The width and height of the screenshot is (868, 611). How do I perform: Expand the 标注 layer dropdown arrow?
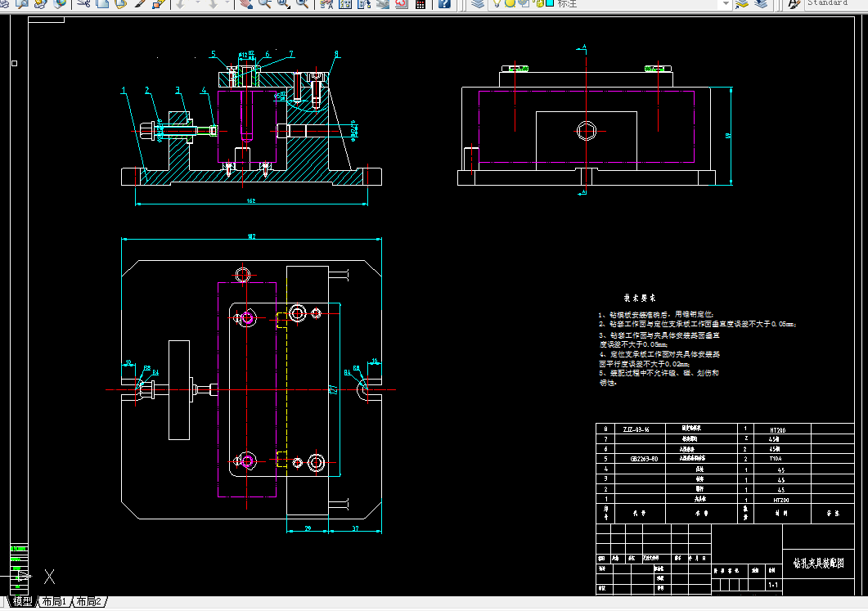[726, 3]
